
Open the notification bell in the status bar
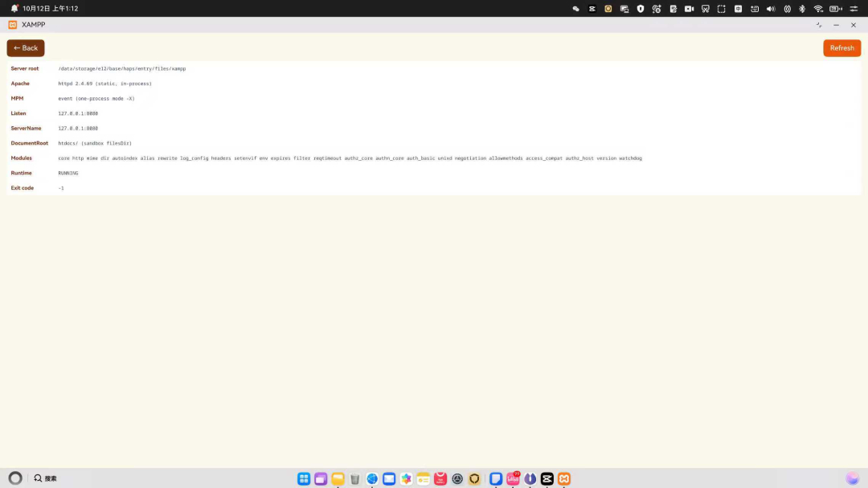click(x=14, y=8)
